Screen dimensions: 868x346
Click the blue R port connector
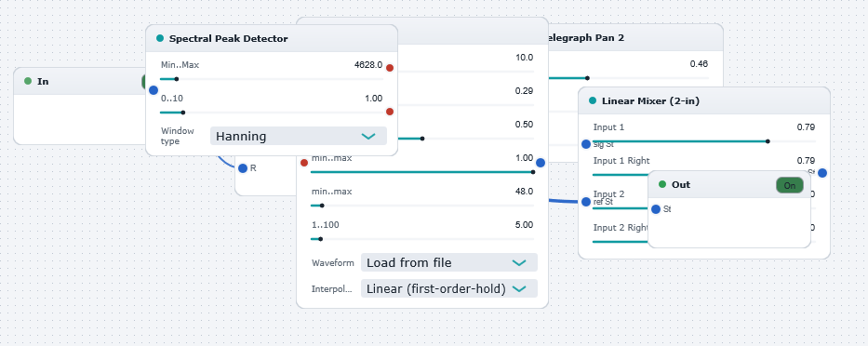coord(243,168)
